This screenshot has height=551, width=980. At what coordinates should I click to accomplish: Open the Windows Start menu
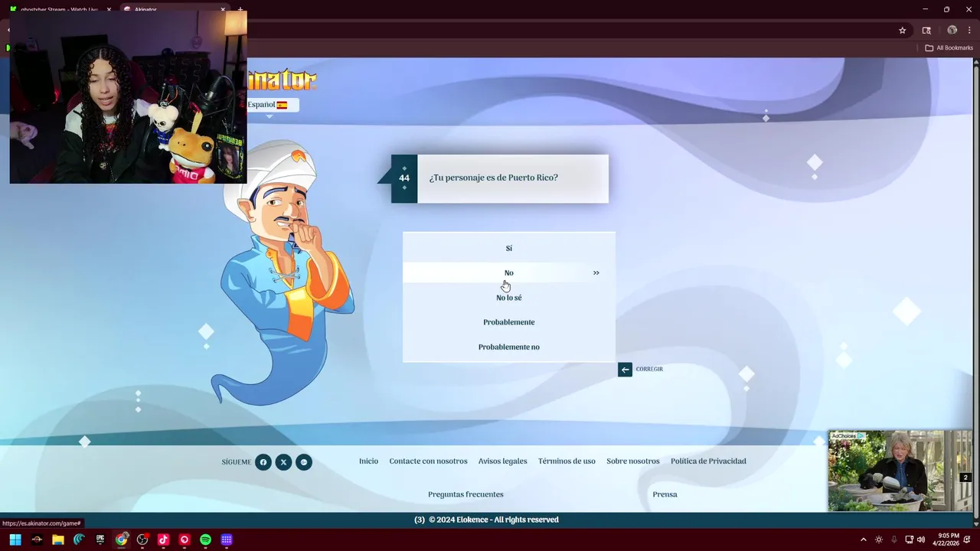click(x=15, y=540)
